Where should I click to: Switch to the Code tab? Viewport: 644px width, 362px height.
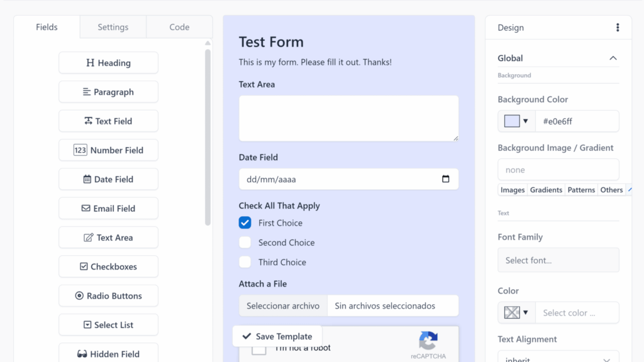(x=179, y=27)
